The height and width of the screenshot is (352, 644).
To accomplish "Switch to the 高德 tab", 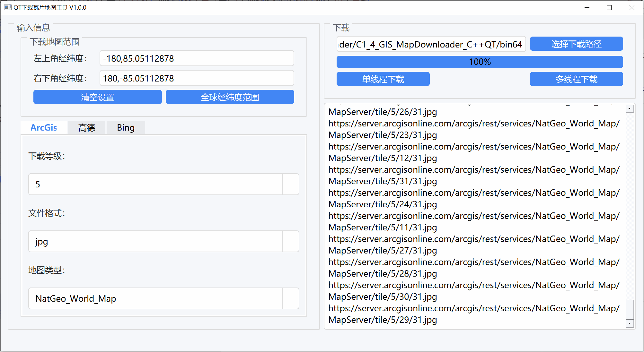I will pyautogui.click(x=87, y=128).
